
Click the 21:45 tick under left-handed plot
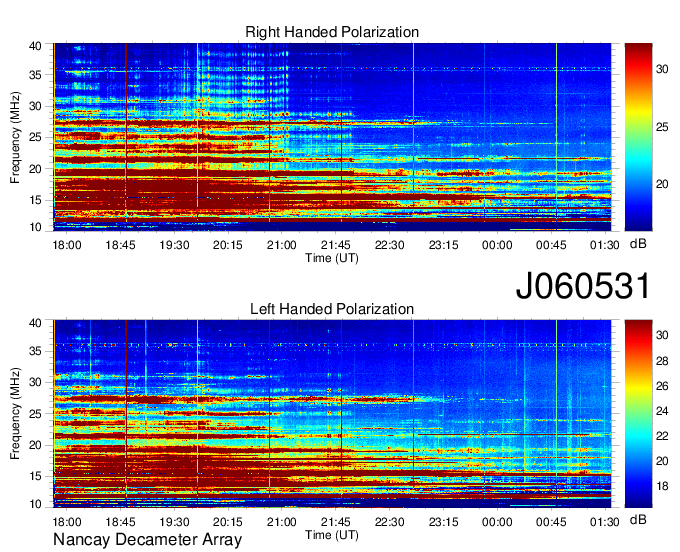336,522
